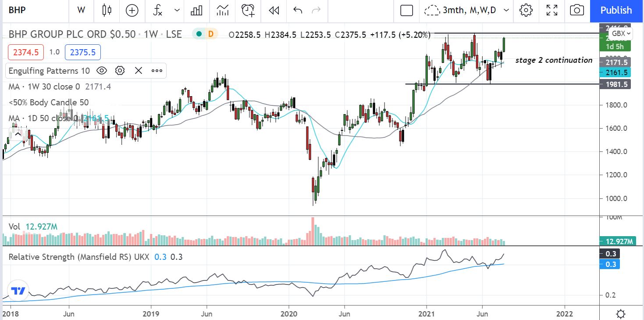Open chart settings gear in top toolbar
Viewport: 644px width, 320px height.
(x=526, y=10)
